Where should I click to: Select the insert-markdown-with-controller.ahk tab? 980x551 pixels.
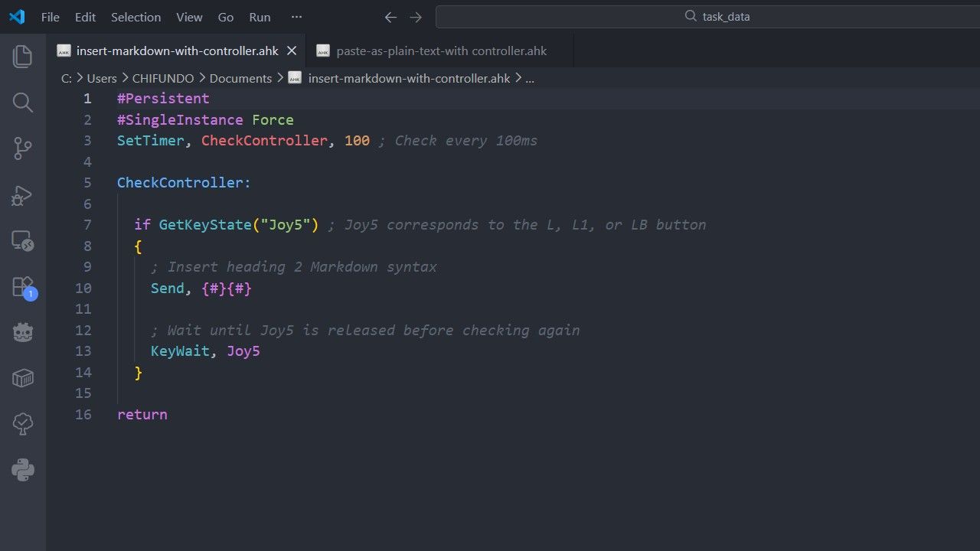click(176, 51)
